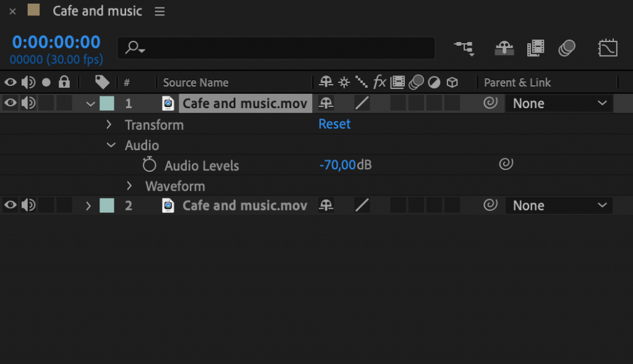Toggle Hide Shy Layers for the composition
Screen dimensions: 633x364
504,48
